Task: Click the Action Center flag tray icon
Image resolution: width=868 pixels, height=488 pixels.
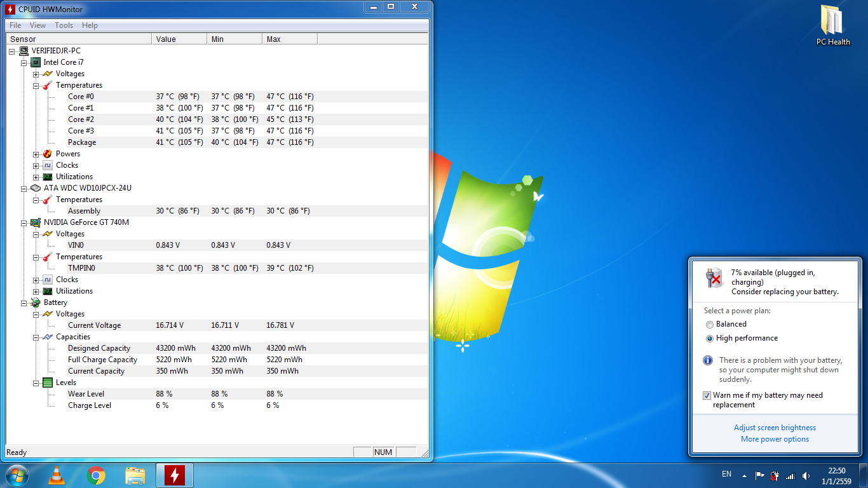Action: [x=759, y=475]
